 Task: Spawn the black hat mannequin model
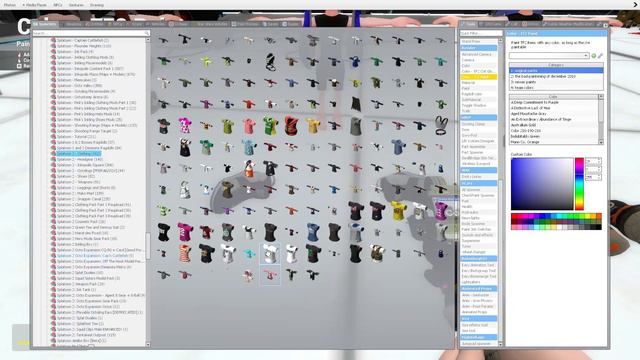tap(163, 126)
